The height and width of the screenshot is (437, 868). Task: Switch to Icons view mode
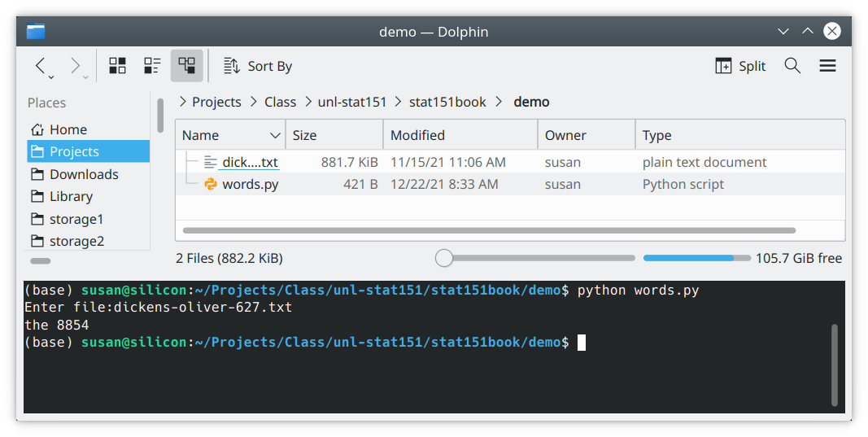[117, 66]
